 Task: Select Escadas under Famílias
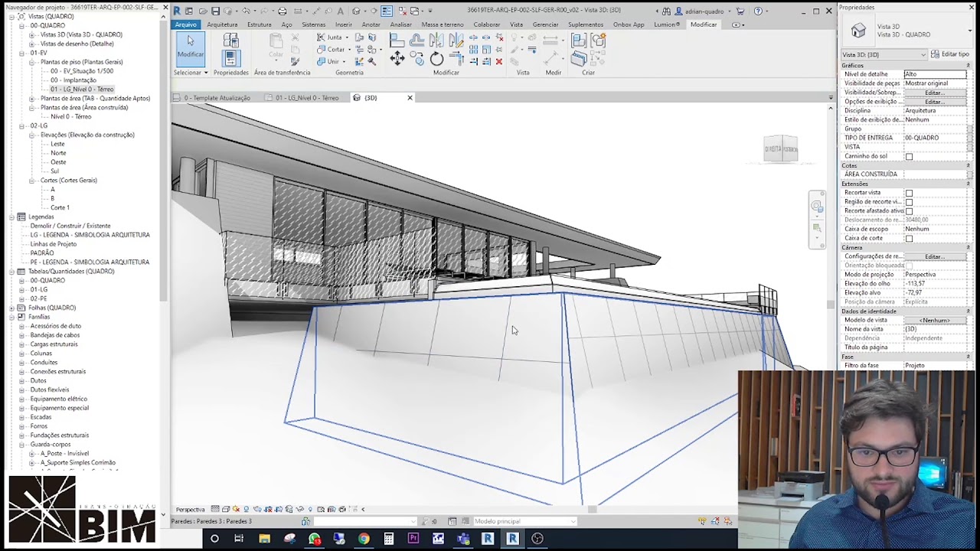[x=41, y=417]
